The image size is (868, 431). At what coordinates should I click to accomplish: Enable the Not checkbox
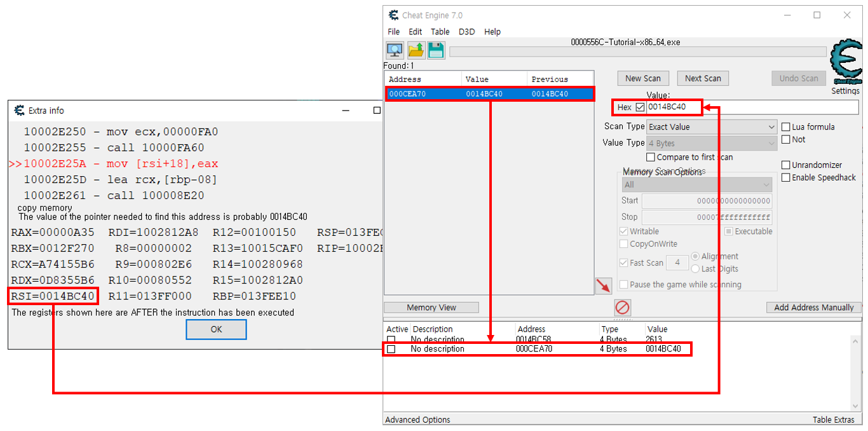click(786, 139)
